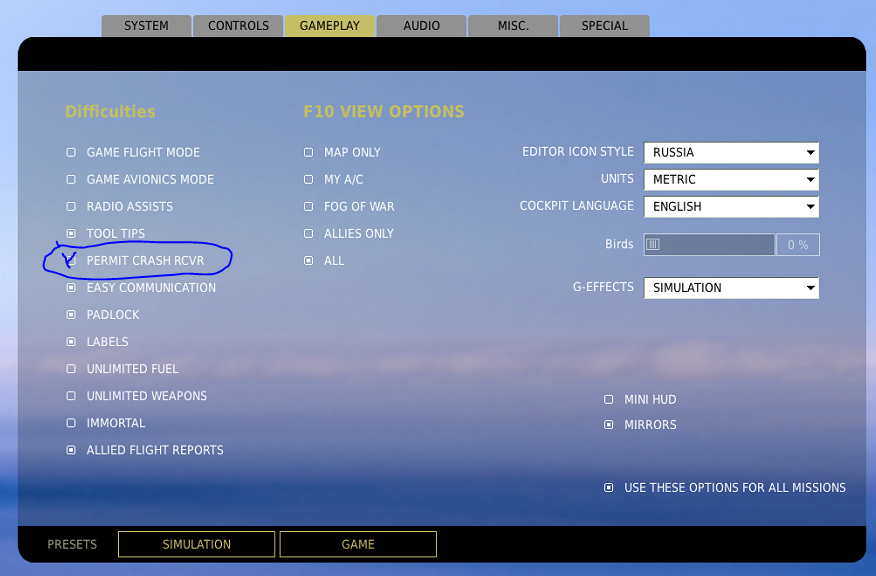Expand the G-Effects dropdown
Viewport: 876px width, 576px height.
pyautogui.click(x=731, y=288)
